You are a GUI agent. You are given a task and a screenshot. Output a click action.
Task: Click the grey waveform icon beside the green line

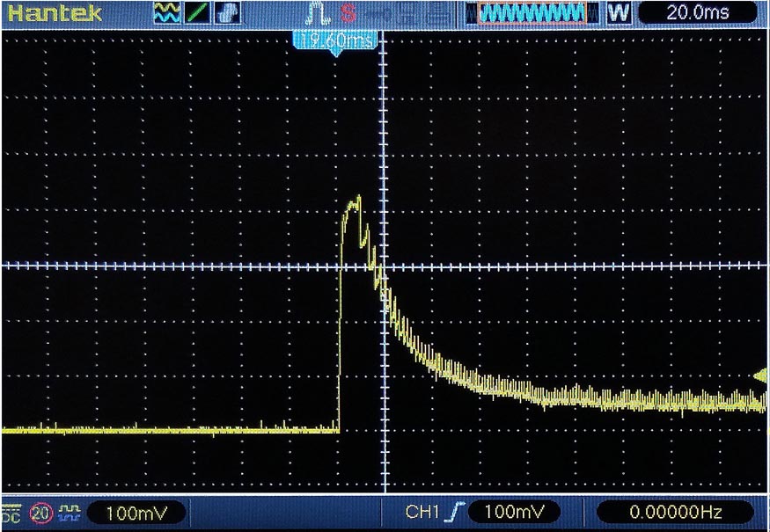pos(227,13)
